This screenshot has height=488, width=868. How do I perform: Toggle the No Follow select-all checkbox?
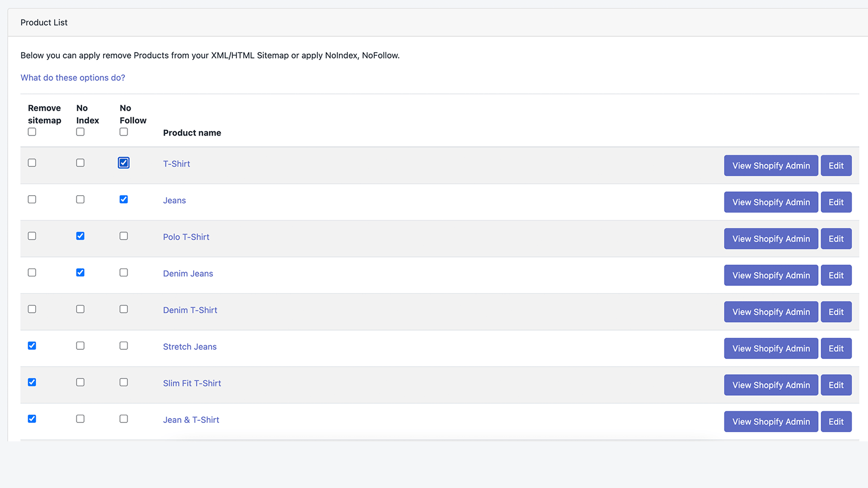point(124,132)
